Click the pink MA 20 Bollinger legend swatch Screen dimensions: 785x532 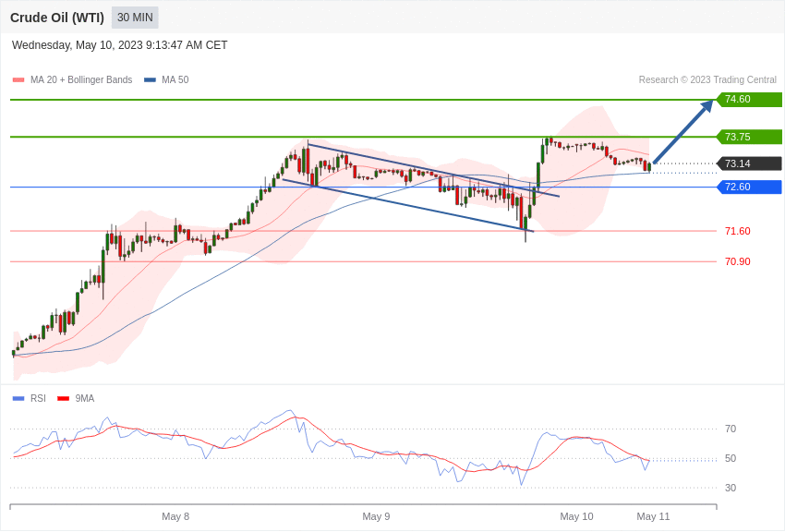18,80
